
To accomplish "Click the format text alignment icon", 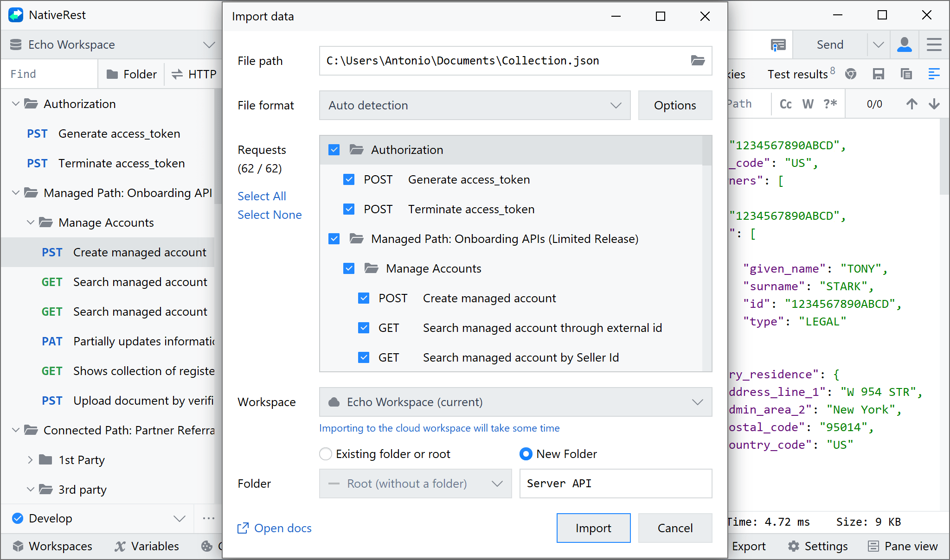I will (x=934, y=74).
